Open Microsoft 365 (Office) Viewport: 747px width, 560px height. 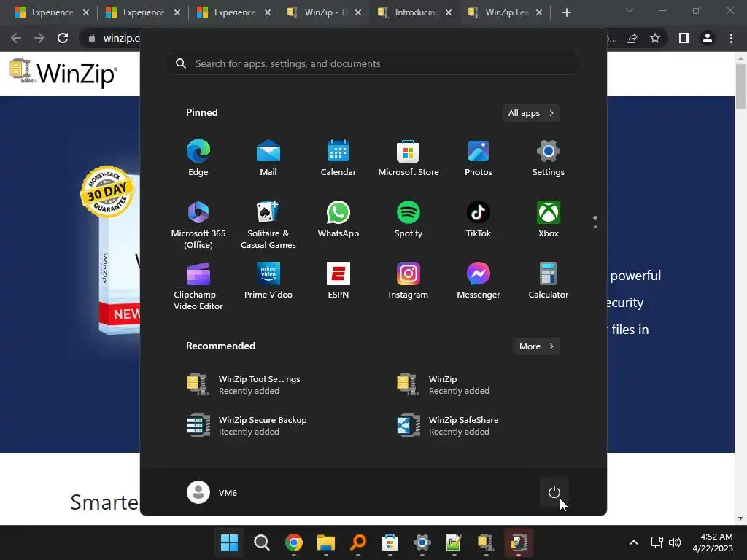pos(198,225)
